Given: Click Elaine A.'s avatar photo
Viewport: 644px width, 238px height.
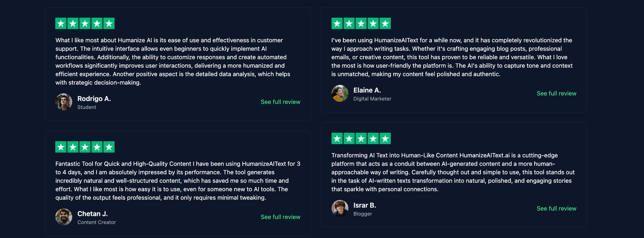Looking at the screenshot, I should [340, 93].
